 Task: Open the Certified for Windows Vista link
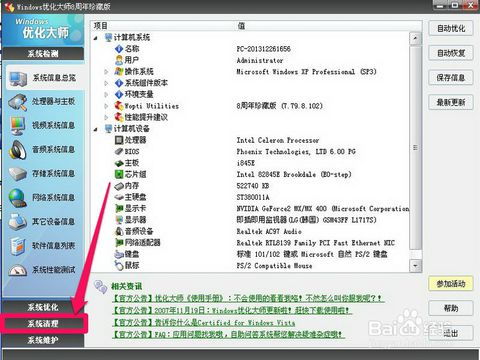[x=204, y=322]
